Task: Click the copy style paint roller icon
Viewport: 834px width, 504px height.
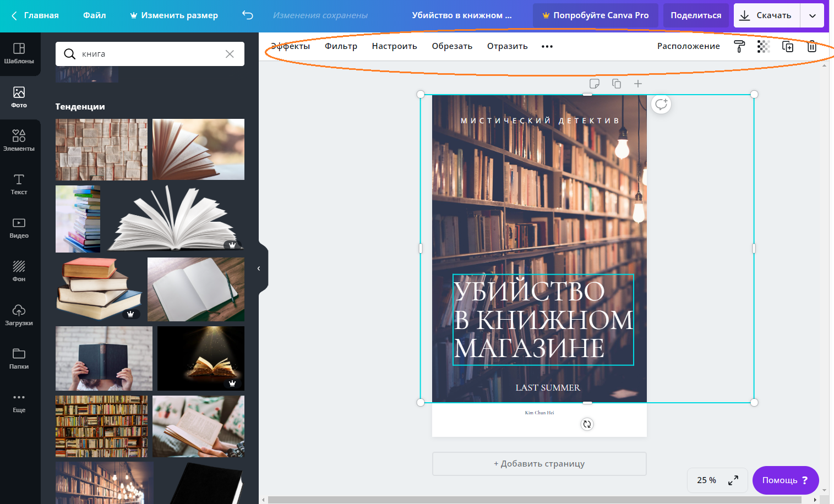Action: click(739, 47)
